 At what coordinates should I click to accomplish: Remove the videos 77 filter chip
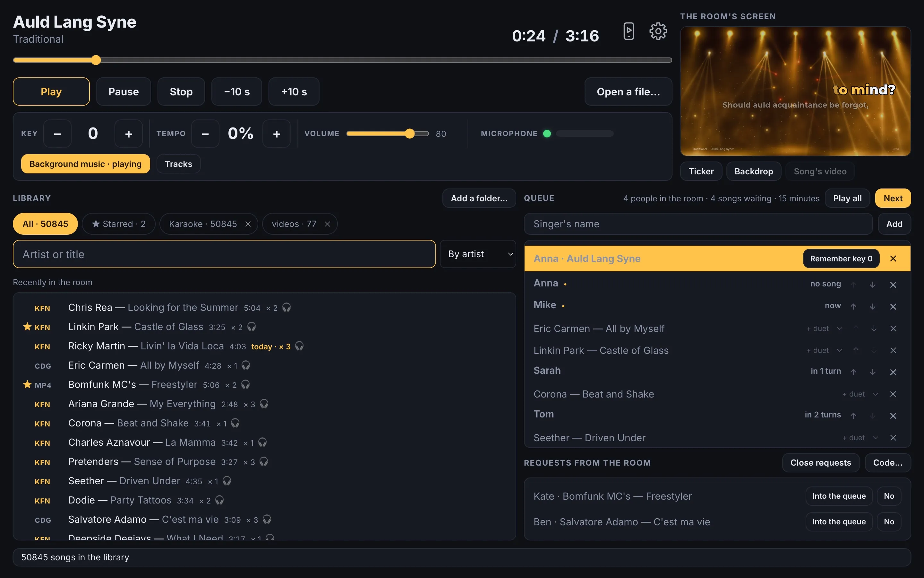click(x=327, y=224)
